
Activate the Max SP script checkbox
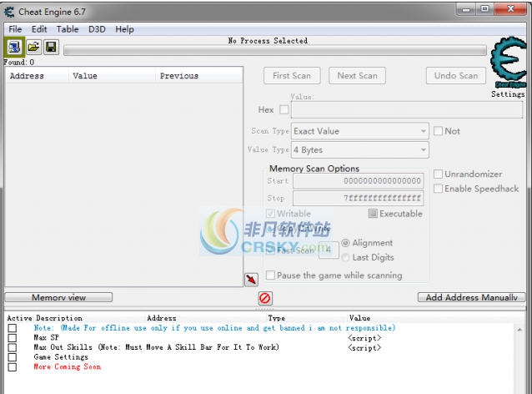[x=13, y=338]
